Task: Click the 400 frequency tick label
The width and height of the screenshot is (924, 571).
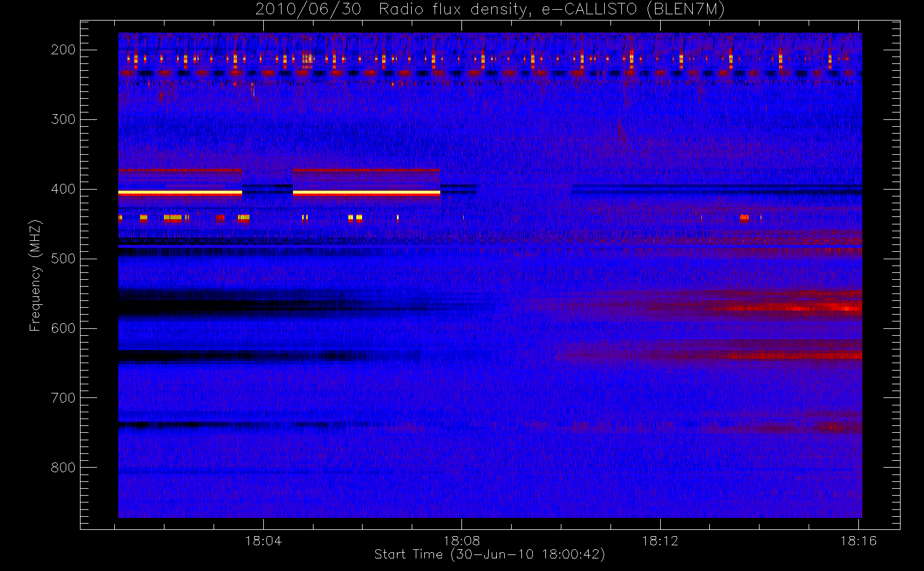Action: (63, 189)
